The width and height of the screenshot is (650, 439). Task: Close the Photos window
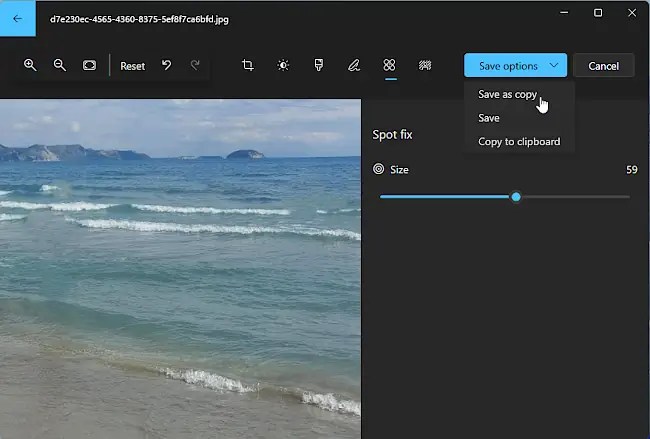pos(632,13)
